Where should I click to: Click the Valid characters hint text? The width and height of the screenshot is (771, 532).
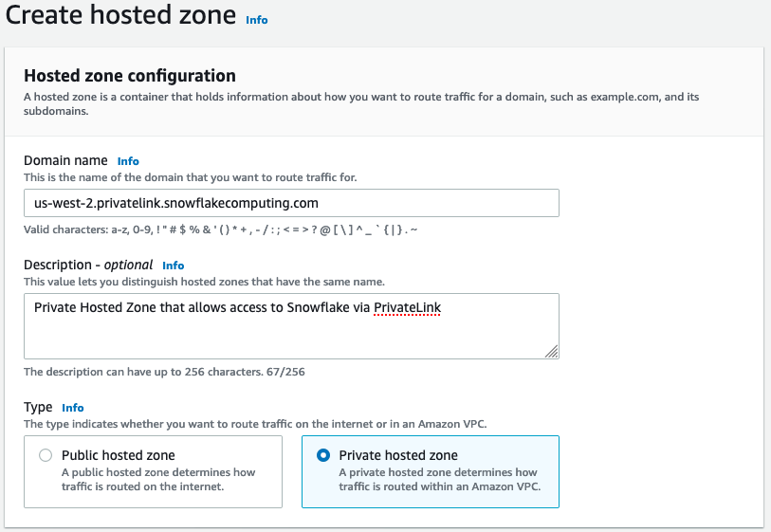pyautogui.click(x=220, y=230)
